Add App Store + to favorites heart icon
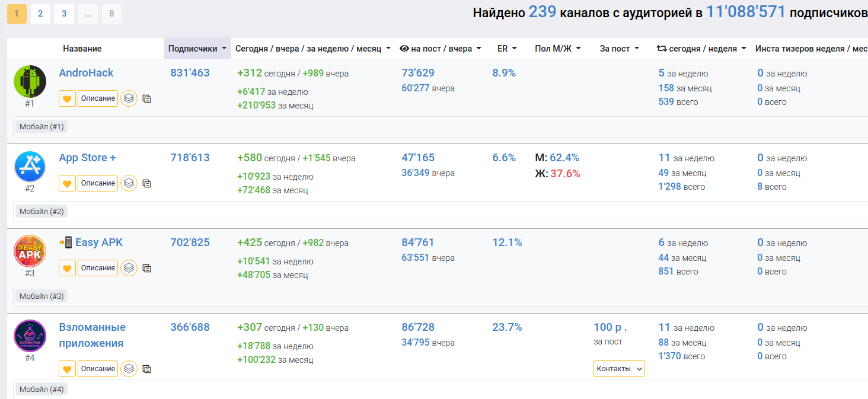 (67, 183)
